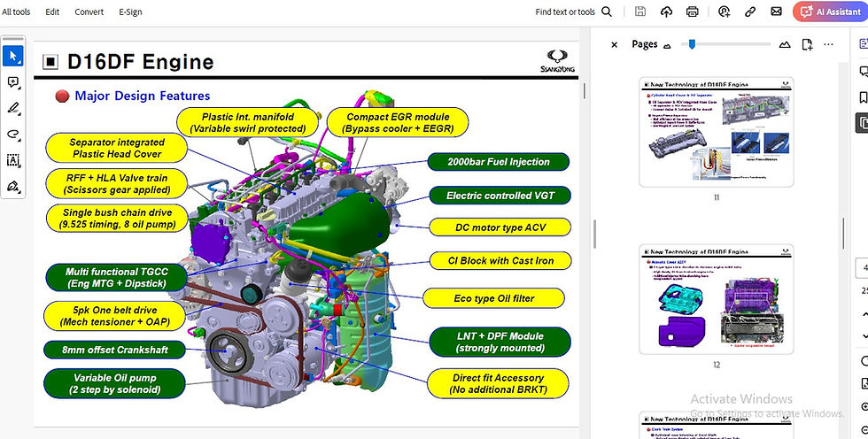
Task: Click the 'Compact EGR module' label
Action: point(398,123)
